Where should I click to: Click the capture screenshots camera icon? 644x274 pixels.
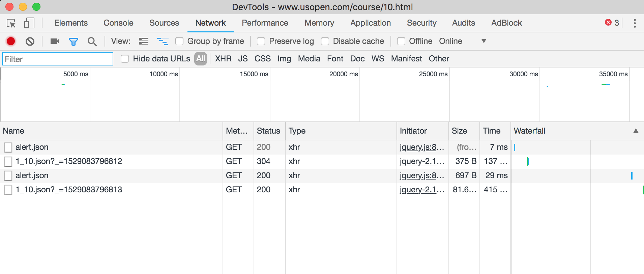tap(55, 41)
